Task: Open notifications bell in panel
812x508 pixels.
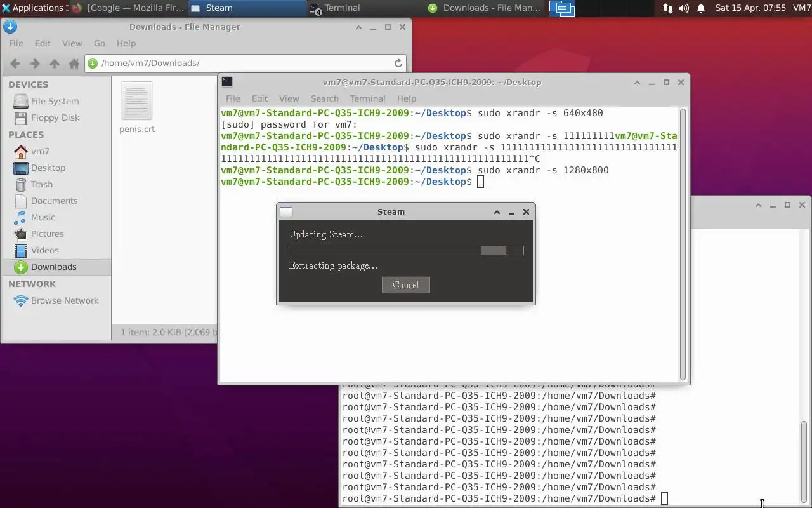Action: click(x=701, y=8)
